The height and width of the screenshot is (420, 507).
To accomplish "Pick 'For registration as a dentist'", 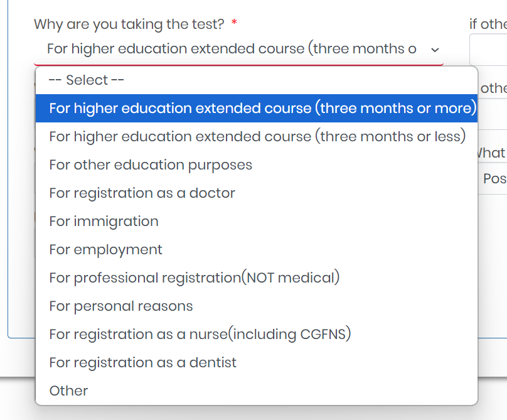I will [142, 362].
